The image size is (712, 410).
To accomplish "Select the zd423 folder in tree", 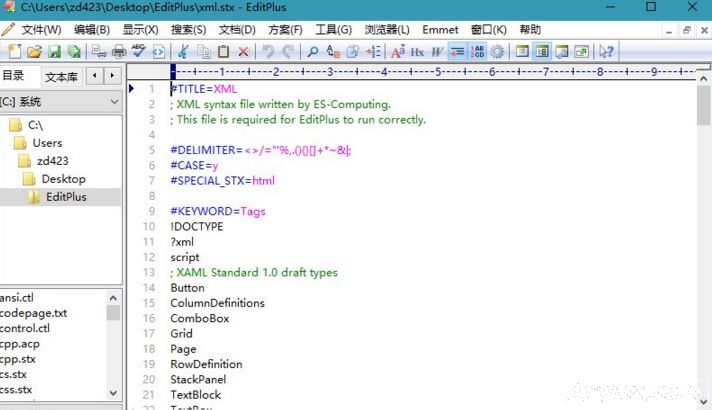I will click(x=53, y=161).
